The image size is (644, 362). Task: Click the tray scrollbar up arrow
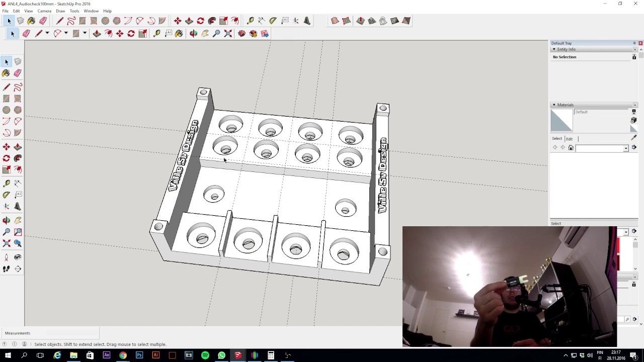(x=641, y=49)
